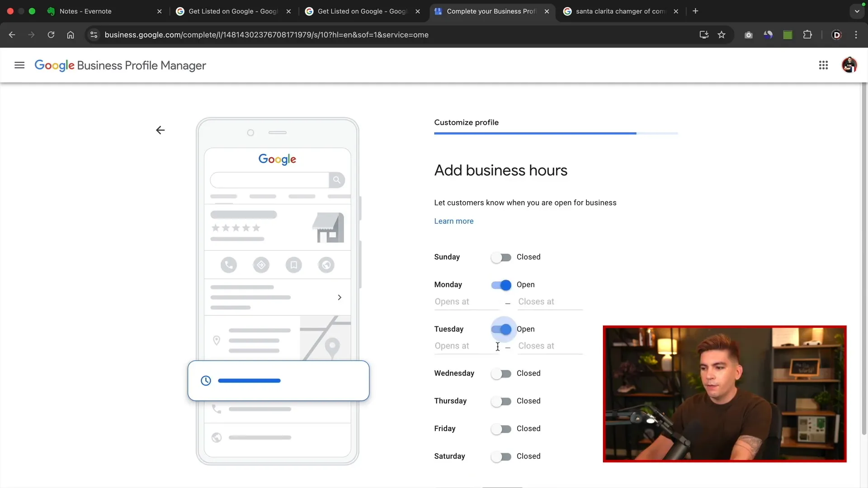
Task: Switch to the Notes - Evernote tab
Action: 104,11
